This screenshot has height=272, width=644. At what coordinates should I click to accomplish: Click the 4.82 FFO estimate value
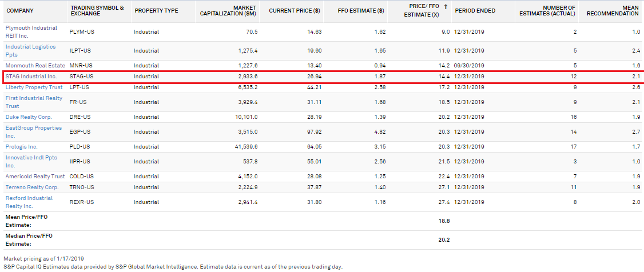point(380,131)
